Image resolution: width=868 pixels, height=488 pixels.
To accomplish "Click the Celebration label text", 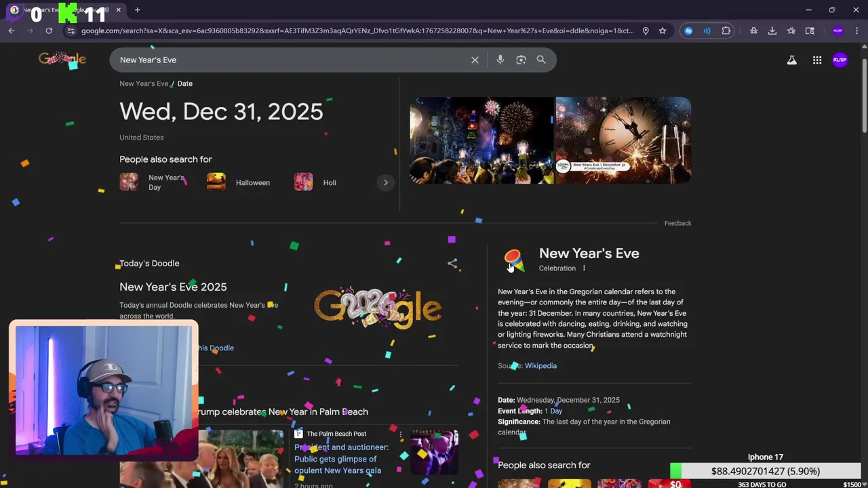I will tap(557, 268).
